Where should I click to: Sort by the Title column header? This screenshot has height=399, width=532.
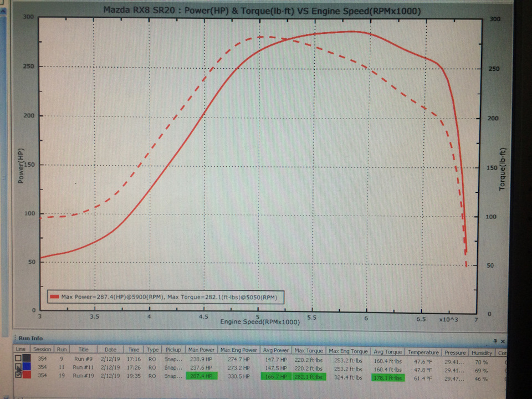coord(83,349)
